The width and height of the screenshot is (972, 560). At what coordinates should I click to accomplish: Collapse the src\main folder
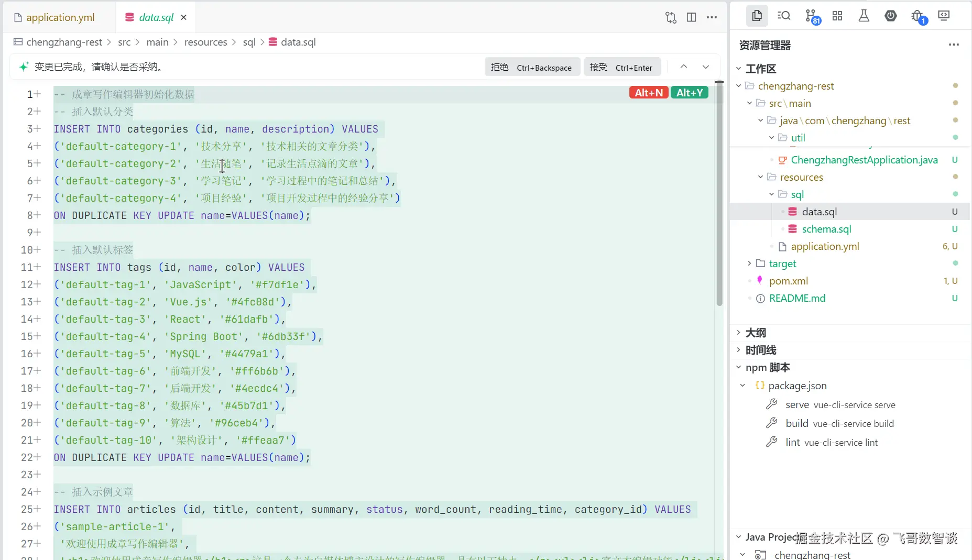click(x=750, y=103)
